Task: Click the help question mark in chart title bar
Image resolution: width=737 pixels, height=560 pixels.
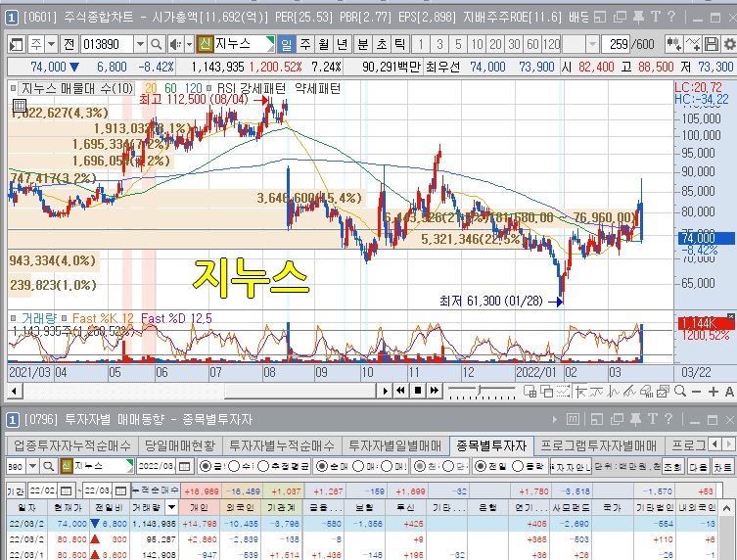Action: (671, 17)
